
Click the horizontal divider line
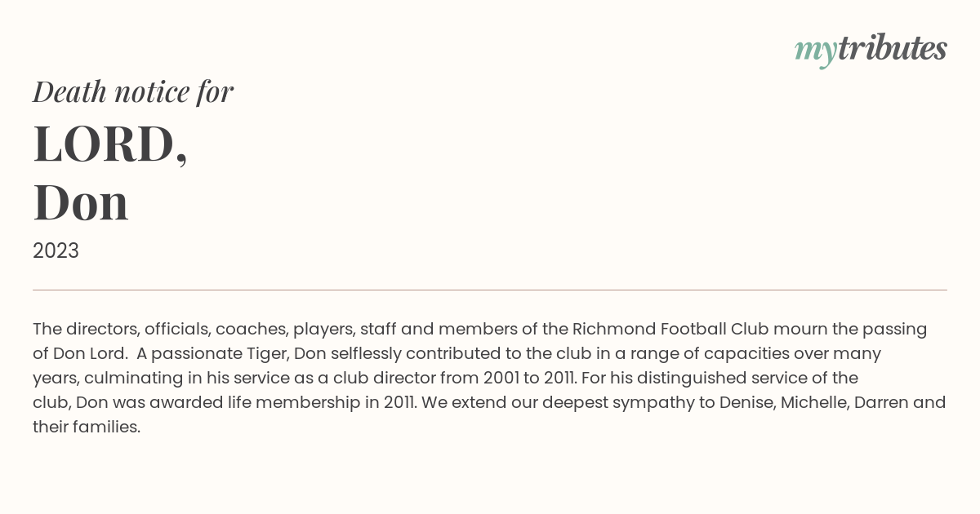coord(490,290)
